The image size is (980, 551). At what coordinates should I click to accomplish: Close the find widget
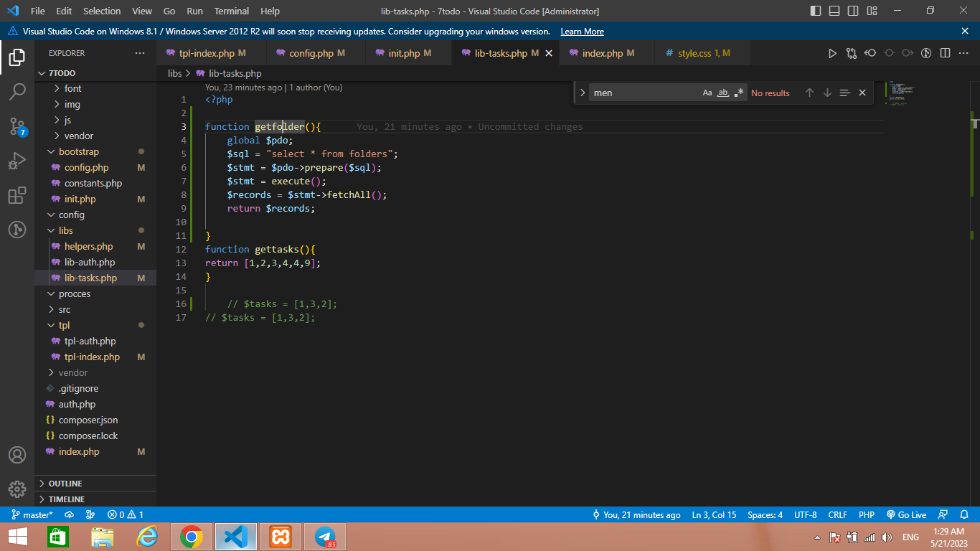pyautogui.click(x=862, y=93)
